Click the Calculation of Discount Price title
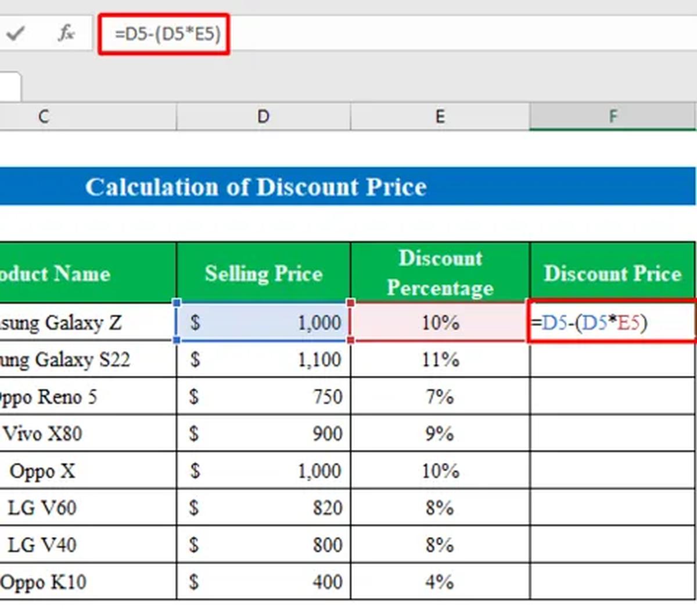 click(256, 187)
